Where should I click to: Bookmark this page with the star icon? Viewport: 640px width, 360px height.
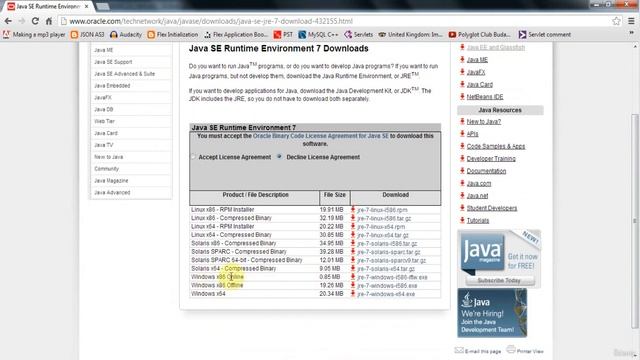[616, 21]
